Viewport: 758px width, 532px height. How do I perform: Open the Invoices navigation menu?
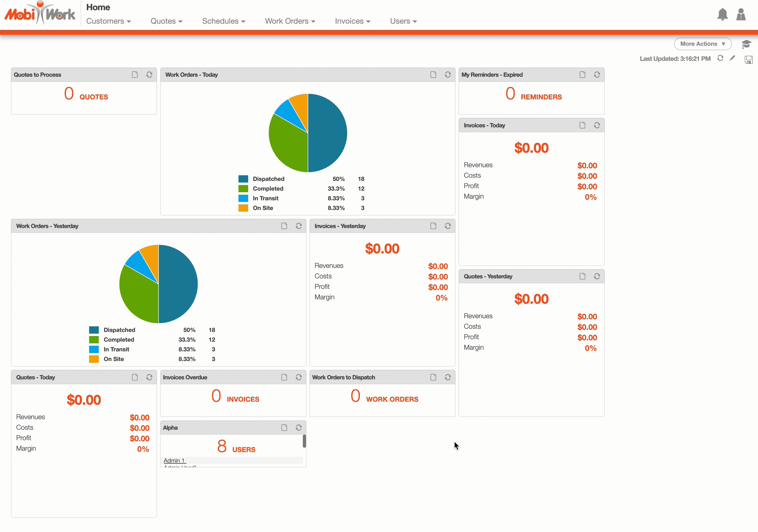tap(352, 21)
